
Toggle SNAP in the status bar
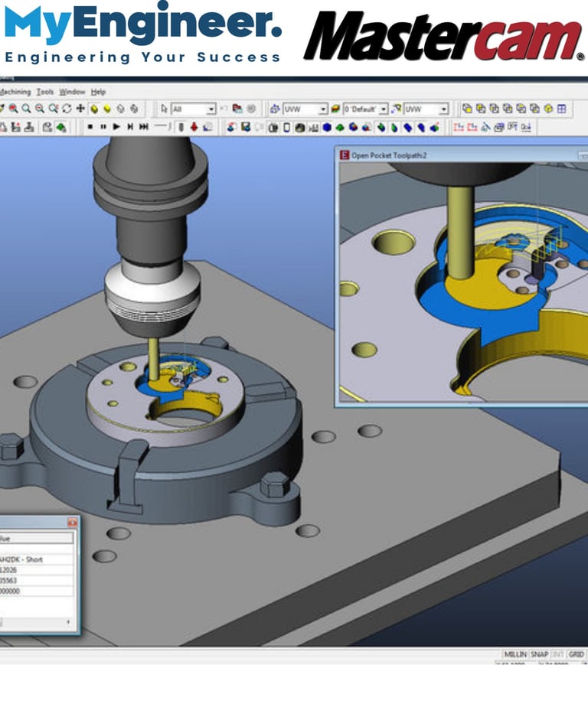point(540,654)
